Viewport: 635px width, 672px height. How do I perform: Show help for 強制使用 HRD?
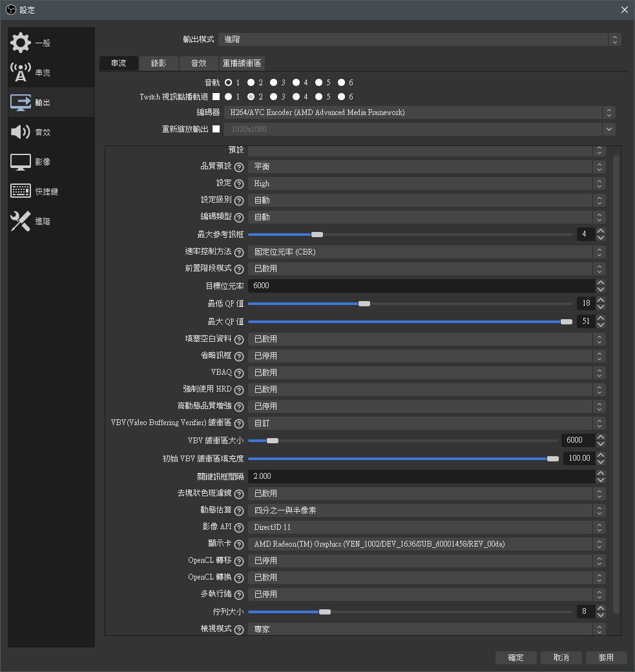239,390
